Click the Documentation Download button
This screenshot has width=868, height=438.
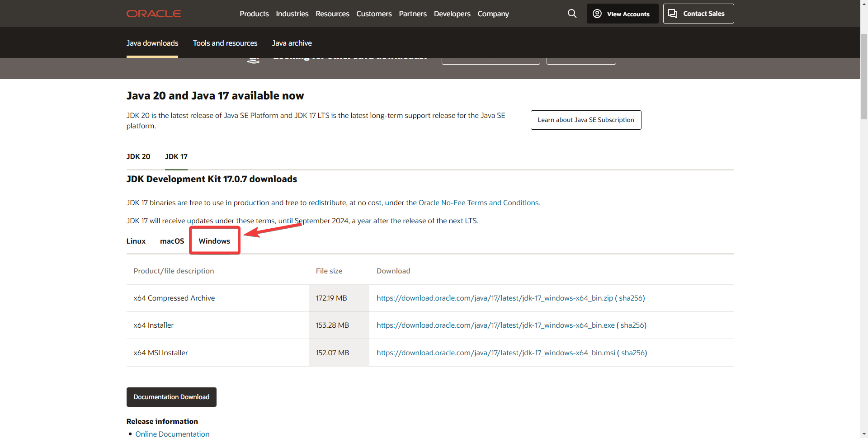click(x=171, y=397)
